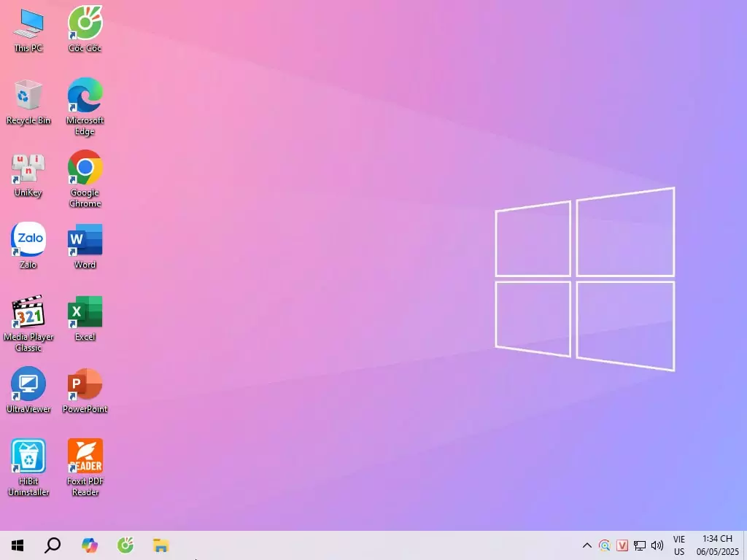Switch the VIE US input language
Viewport: 747px width, 560px height.
pos(679,545)
